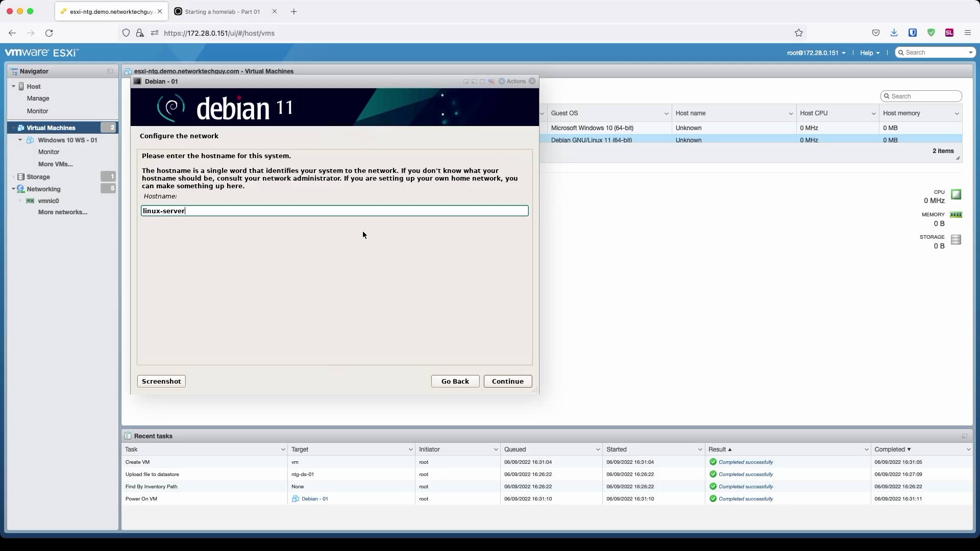Click the STORAGE usage icon

pyautogui.click(x=956, y=239)
